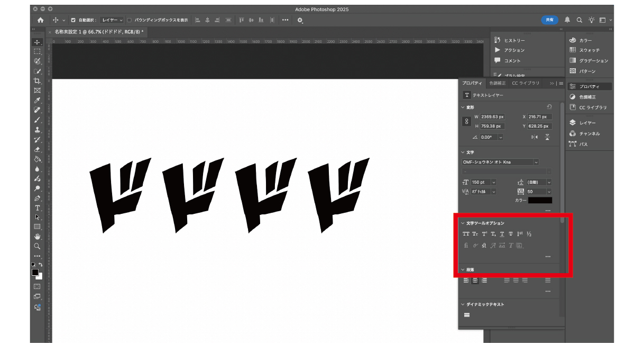The width and height of the screenshot is (644, 343).
Task: Select the document tab 名称未設定 1
Action: [x=99, y=32]
